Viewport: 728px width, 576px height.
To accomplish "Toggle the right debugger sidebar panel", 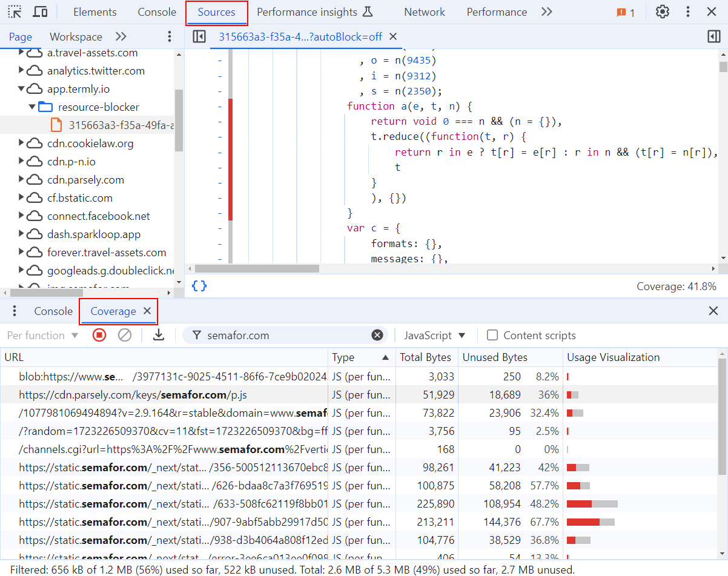I will (713, 36).
